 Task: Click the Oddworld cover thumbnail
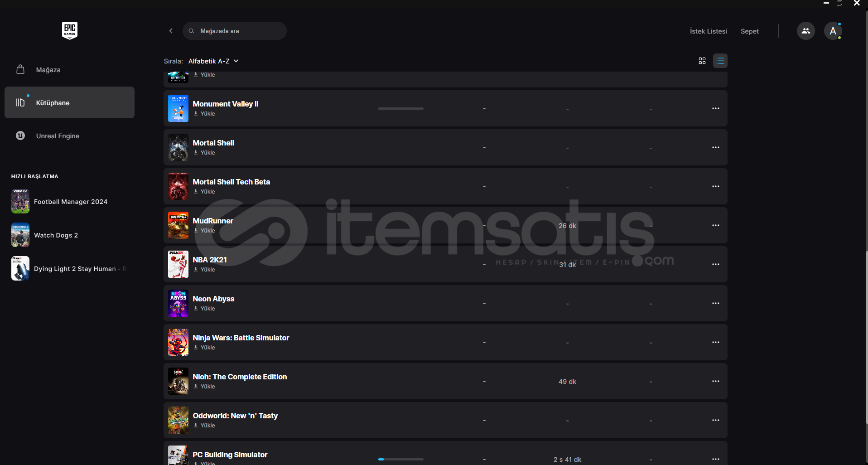coord(178,420)
